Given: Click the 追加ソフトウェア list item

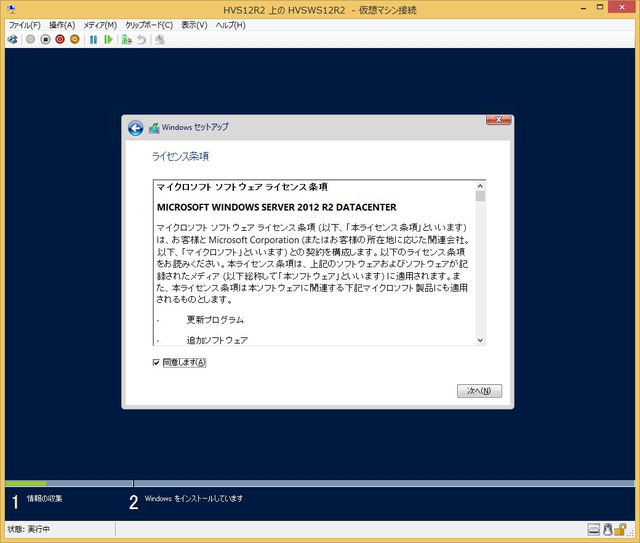Looking at the screenshot, I should [x=217, y=340].
